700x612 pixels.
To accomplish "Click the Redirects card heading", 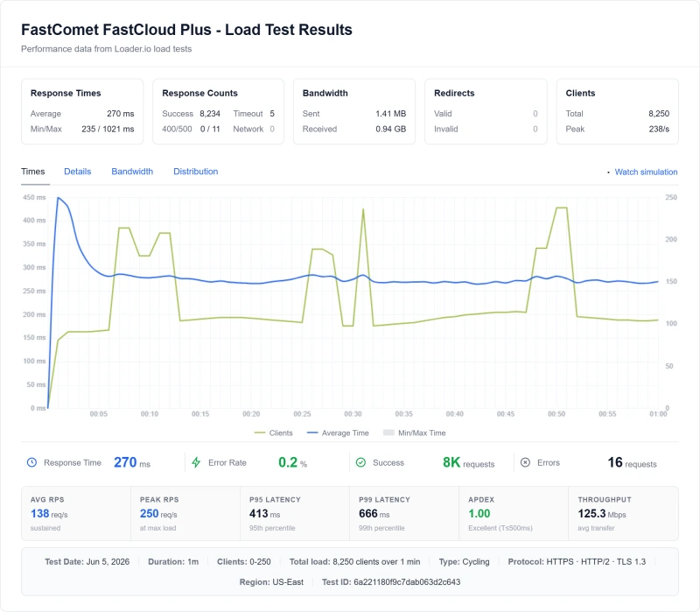I will pyautogui.click(x=454, y=93).
